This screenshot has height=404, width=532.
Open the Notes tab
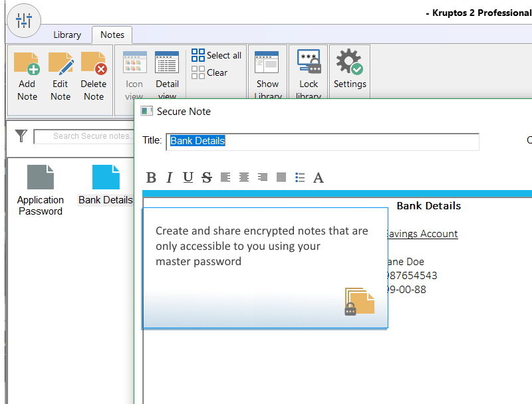pos(112,35)
